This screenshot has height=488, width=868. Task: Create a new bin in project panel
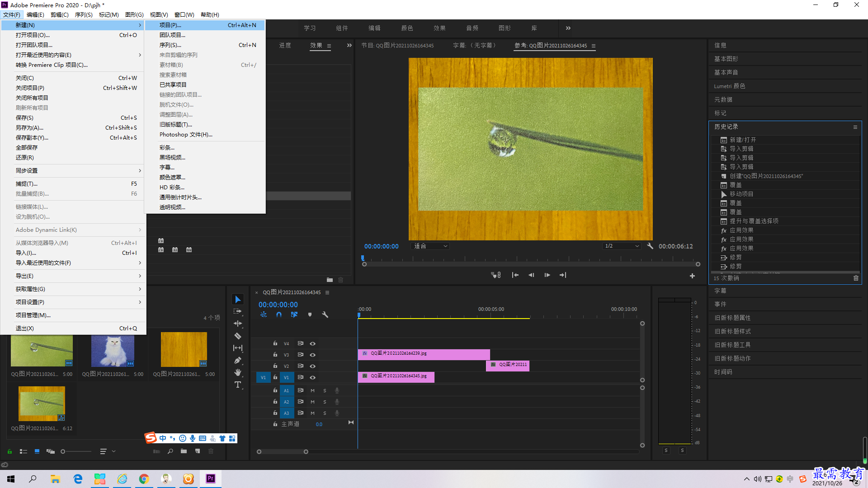(x=184, y=451)
